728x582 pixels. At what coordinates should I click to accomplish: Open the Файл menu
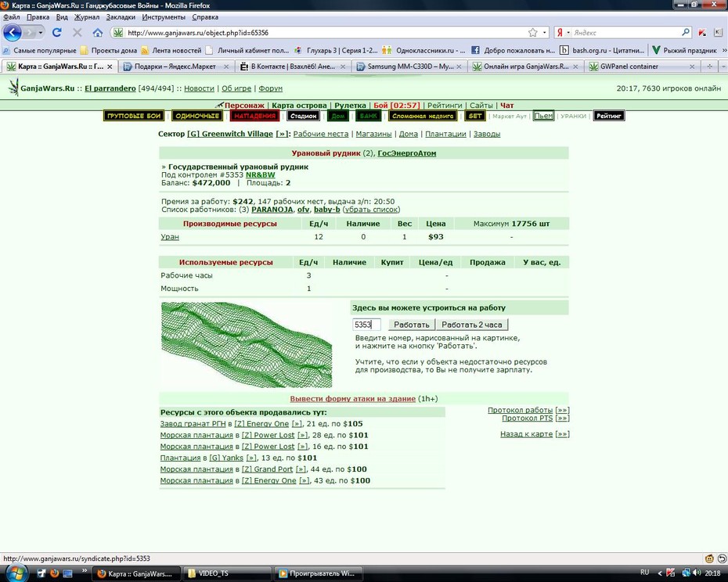(12, 17)
